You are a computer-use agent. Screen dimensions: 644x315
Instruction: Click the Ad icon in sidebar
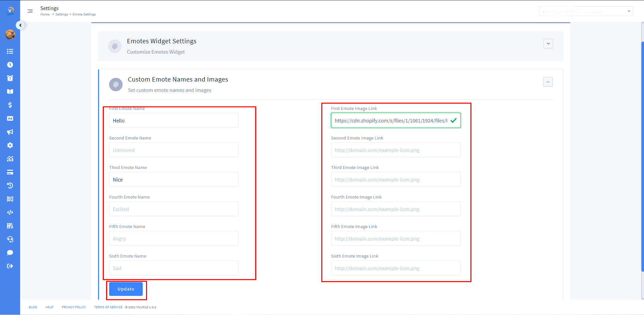pyautogui.click(x=10, y=118)
